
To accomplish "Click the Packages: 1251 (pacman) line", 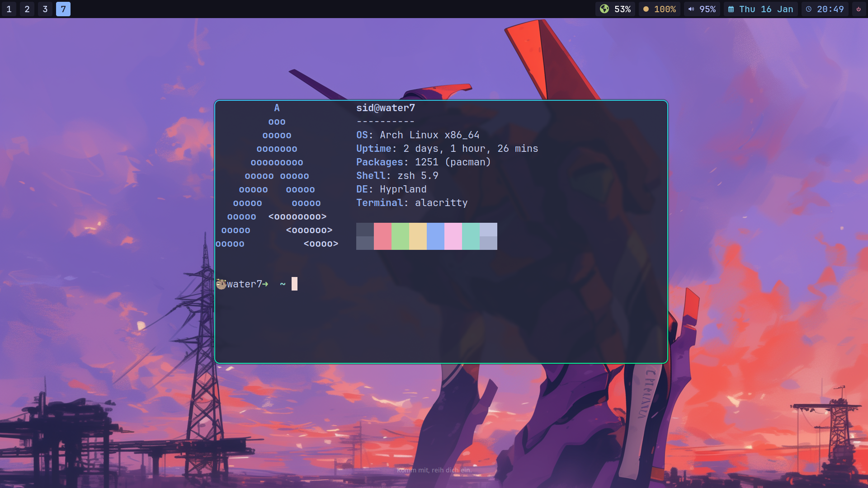I will click(424, 162).
